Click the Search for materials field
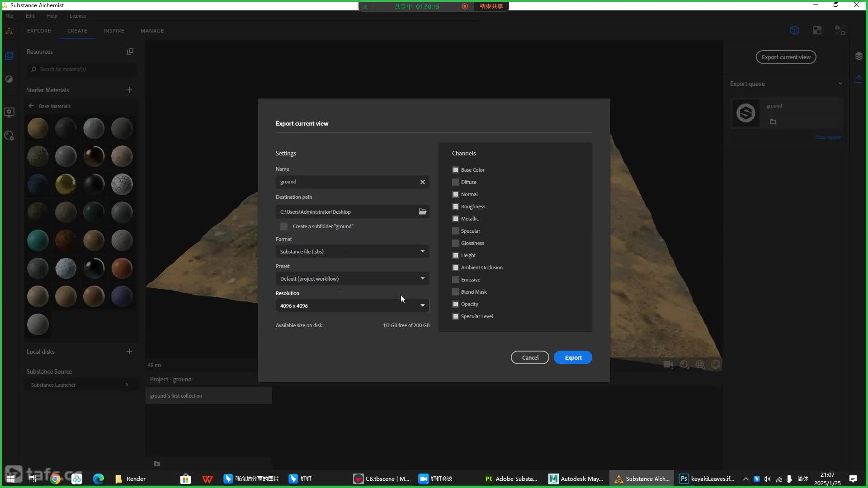Viewport: 868px width, 488px height. click(x=81, y=69)
